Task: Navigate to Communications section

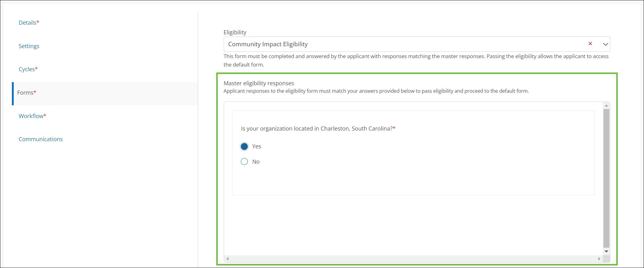Action: (41, 139)
